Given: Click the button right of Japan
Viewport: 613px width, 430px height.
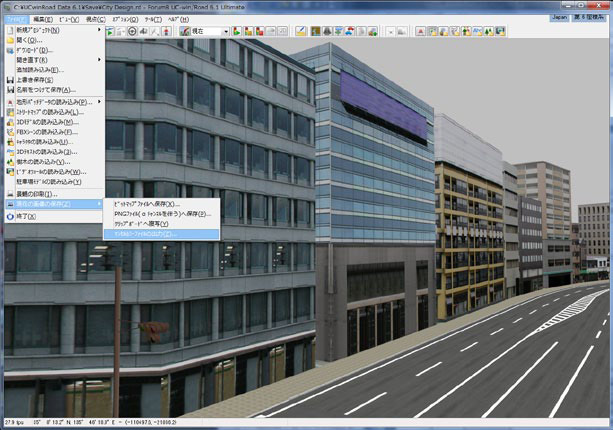Looking at the screenshot, I should 588,18.
